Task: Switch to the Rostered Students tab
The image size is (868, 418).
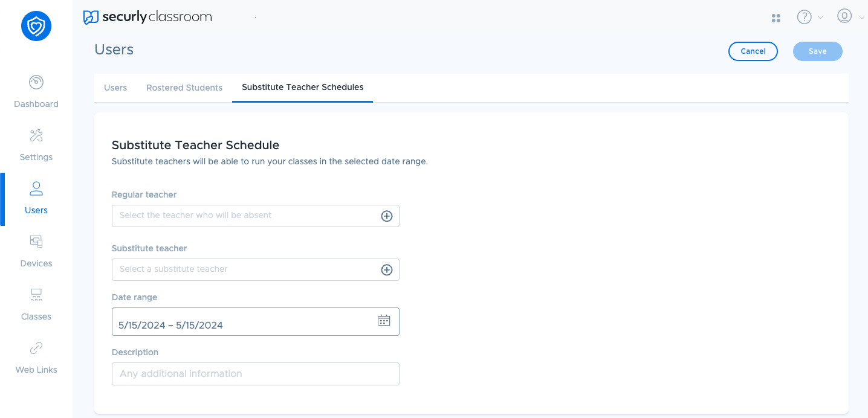Action: (184, 88)
